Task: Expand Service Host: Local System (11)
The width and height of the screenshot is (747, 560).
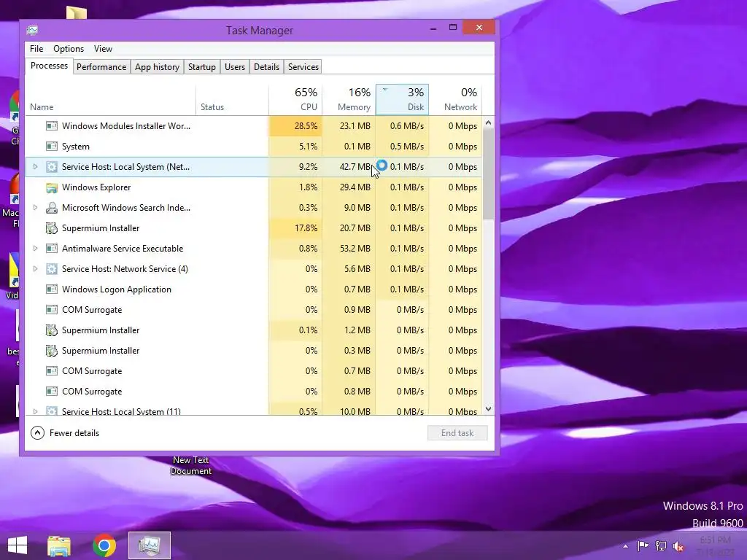Action: tap(35, 411)
